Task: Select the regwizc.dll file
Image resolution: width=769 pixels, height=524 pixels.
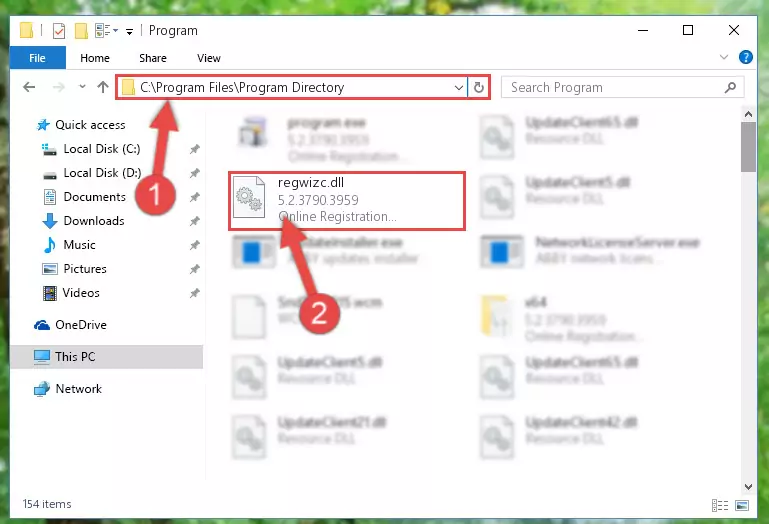Action: pos(347,201)
